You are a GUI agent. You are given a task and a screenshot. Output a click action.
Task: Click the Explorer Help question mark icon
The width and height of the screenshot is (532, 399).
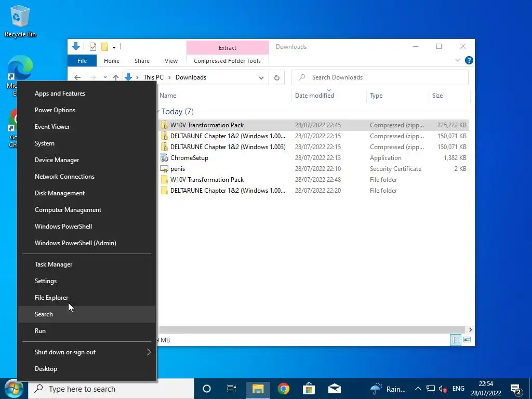tap(469, 60)
